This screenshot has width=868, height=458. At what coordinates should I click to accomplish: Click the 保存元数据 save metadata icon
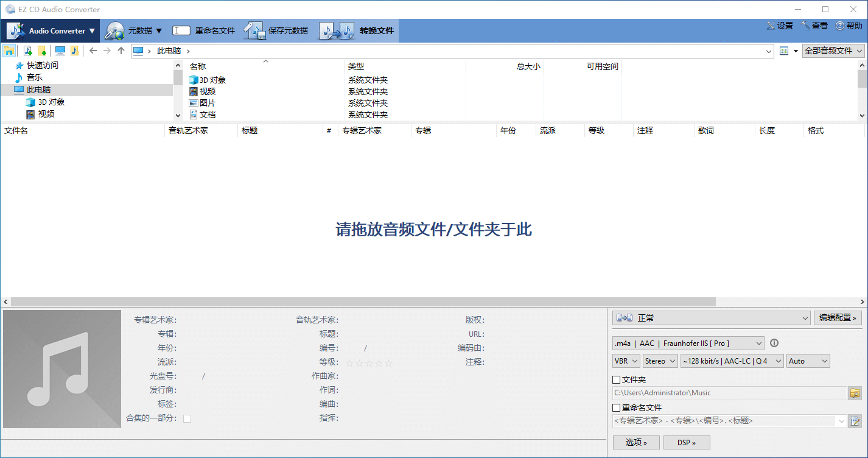(254, 30)
